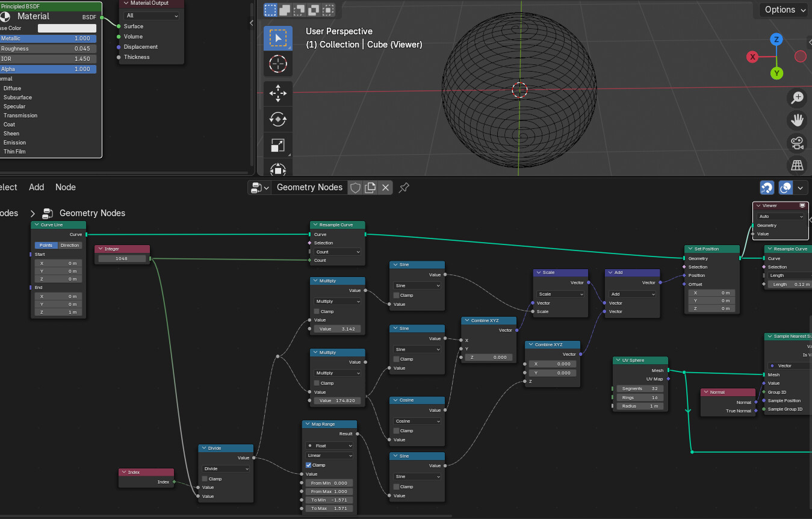Expand the Emission panel in Principled BSDF
812x519 pixels.
[x=14, y=143]
